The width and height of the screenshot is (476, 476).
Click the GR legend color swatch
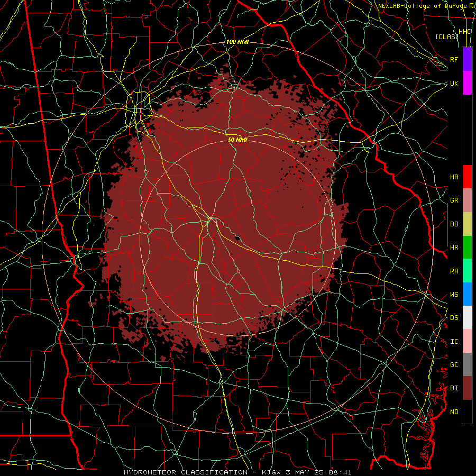(x=467, y=200)
